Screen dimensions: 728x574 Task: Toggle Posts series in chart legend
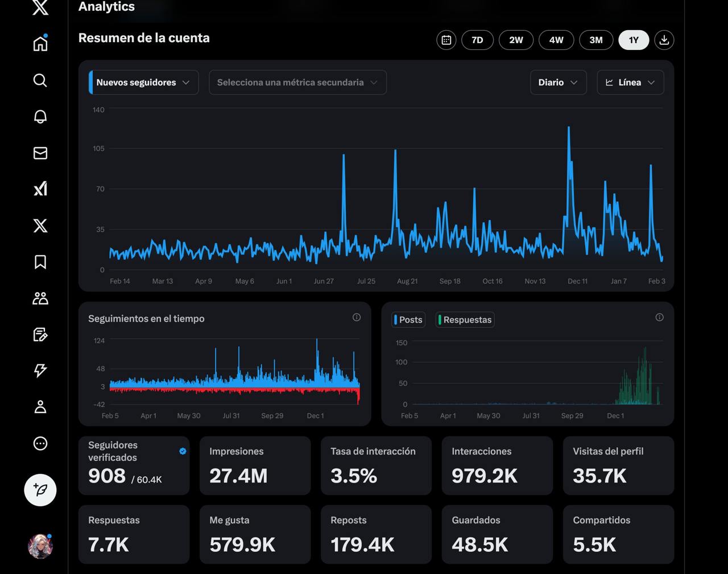[x=408, y=320]
